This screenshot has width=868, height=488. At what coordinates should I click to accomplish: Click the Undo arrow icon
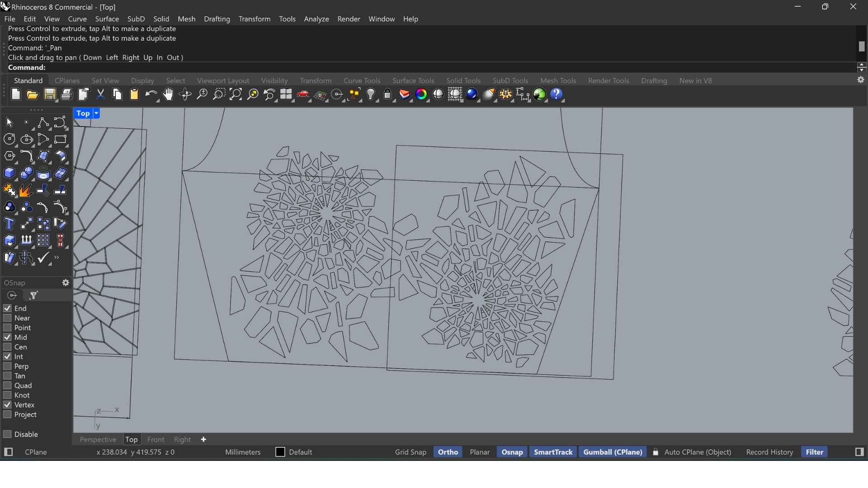pos(151,95)
